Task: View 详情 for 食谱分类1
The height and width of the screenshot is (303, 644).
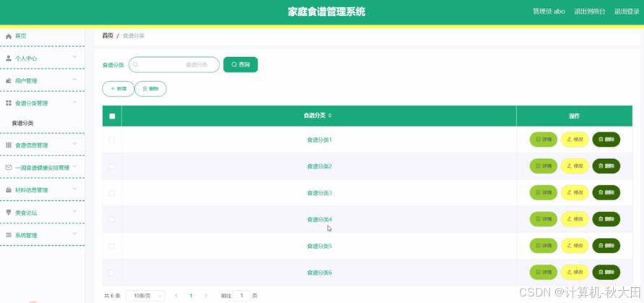Action: 544,140
